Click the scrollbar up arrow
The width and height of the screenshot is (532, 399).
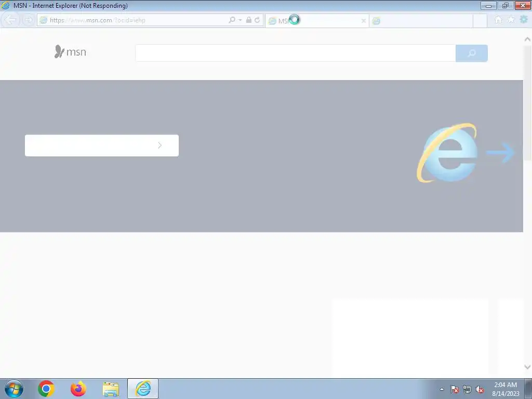[x=527, y=39]
